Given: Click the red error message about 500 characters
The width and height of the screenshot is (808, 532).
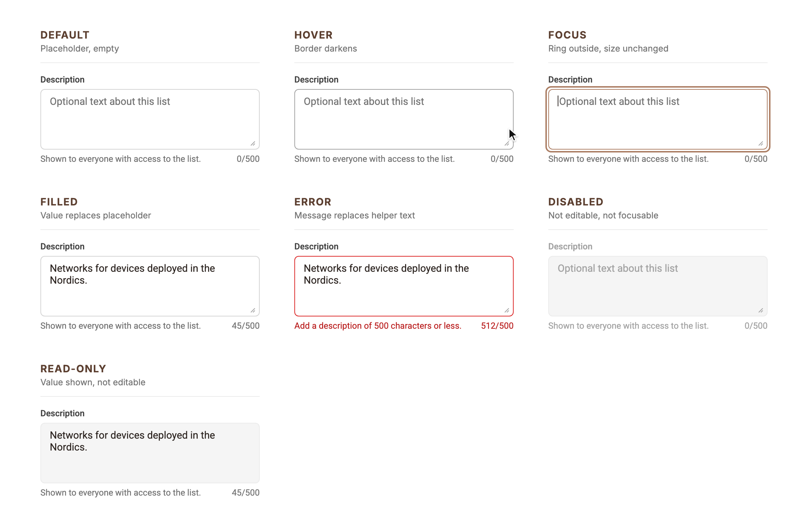Looking at the screenshot, I should point(378,326).
